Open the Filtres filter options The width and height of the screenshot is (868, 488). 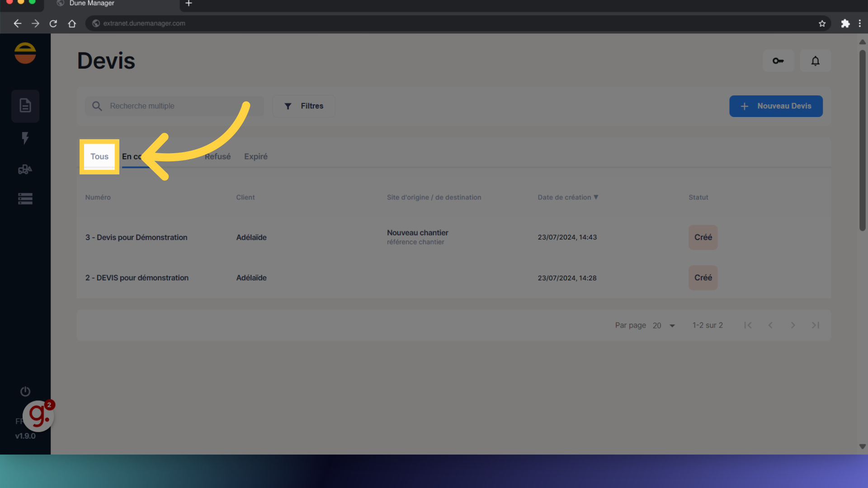click(304, 106)
